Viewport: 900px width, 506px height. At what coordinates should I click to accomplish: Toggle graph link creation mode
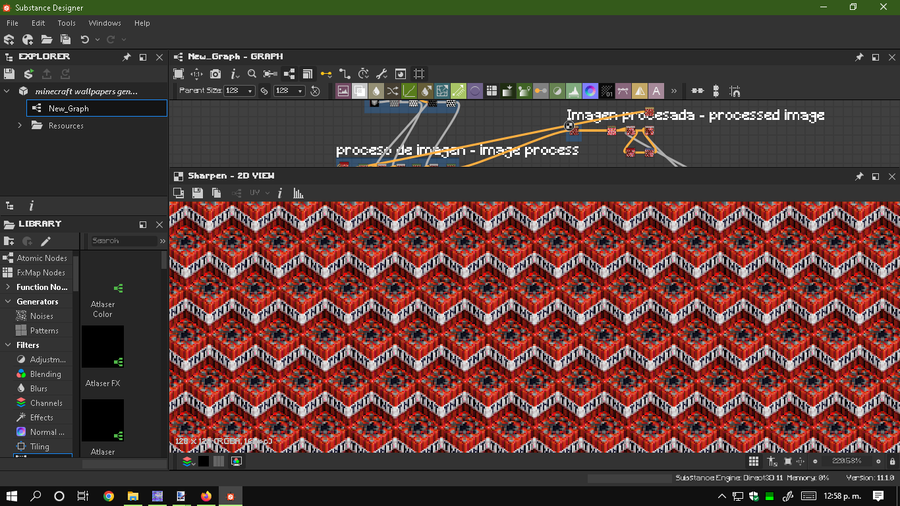326,74
